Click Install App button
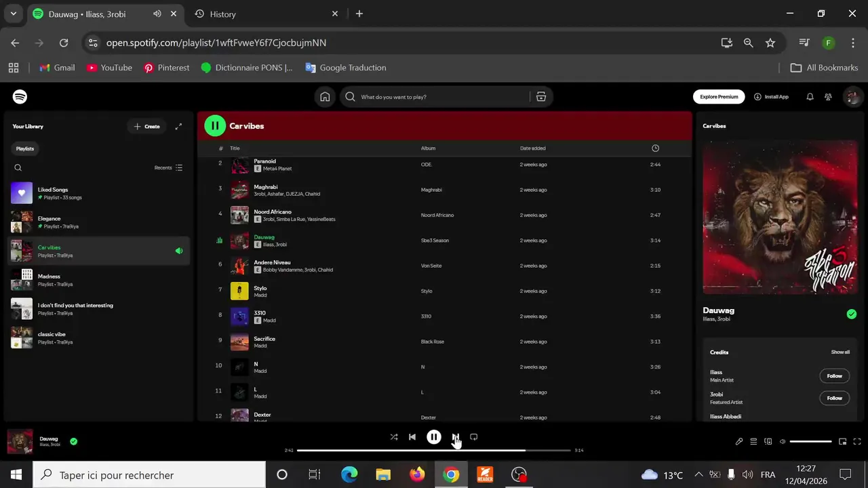Screen dimensions: 868x488 click(771, 97)
